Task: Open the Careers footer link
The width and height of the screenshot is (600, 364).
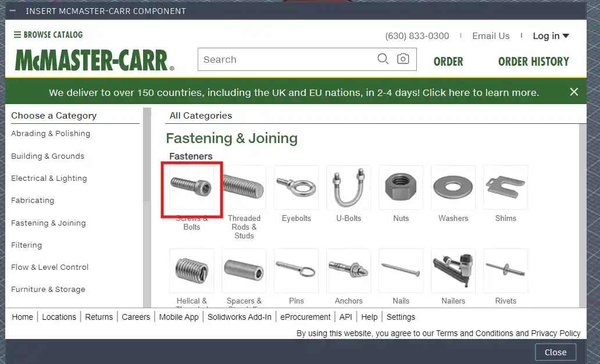Action: pyautogui.click(x=136, y=317)
